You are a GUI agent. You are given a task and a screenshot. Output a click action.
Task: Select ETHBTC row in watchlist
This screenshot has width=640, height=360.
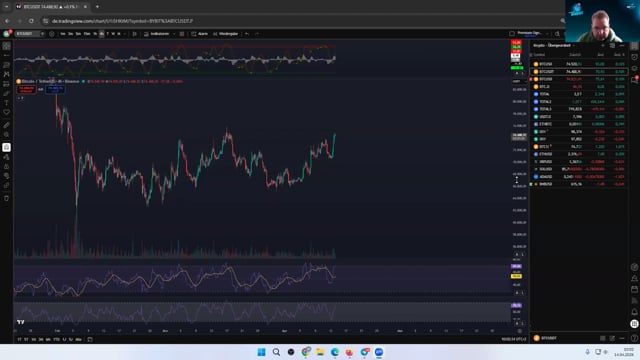point(579,124)
